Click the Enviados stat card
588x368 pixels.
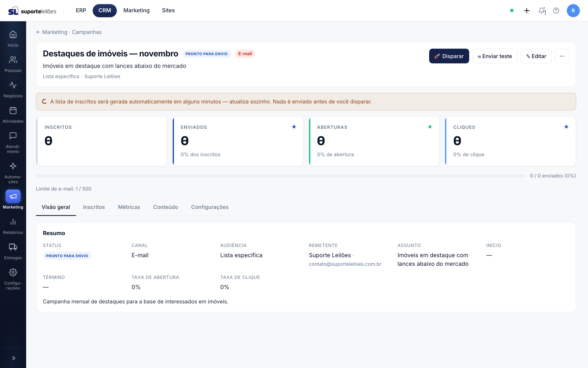(x=238, y=141)
